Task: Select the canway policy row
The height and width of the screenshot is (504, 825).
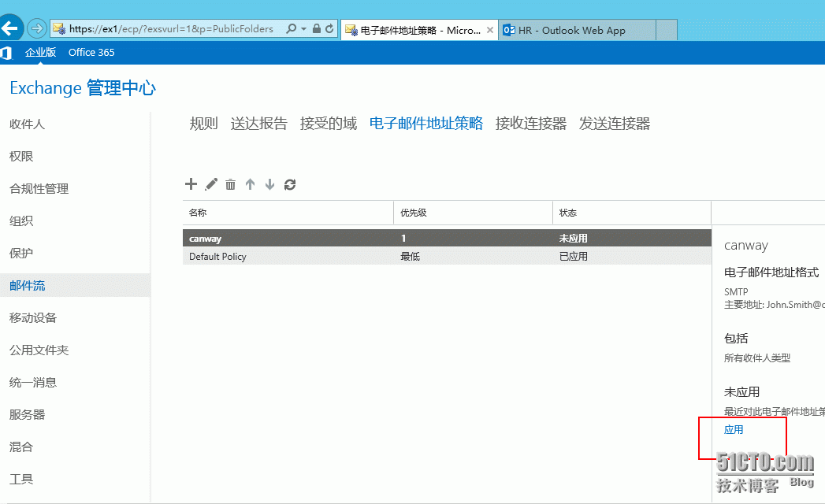Action: 448,239
